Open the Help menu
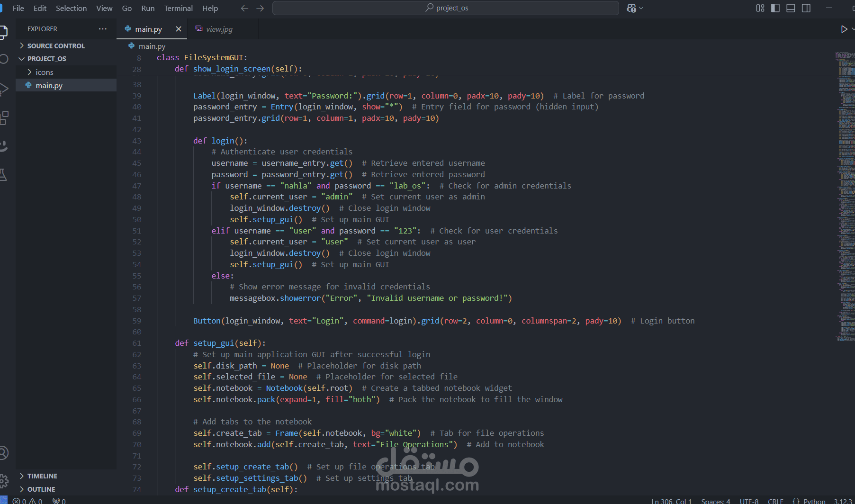The width and height of the screenshot is (855, 504). 210,8
